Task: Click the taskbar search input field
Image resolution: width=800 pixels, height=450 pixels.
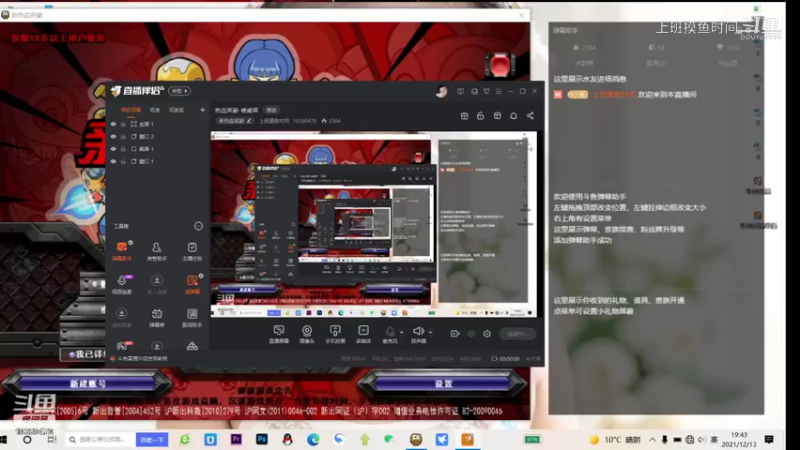Action: click(101, 439)
